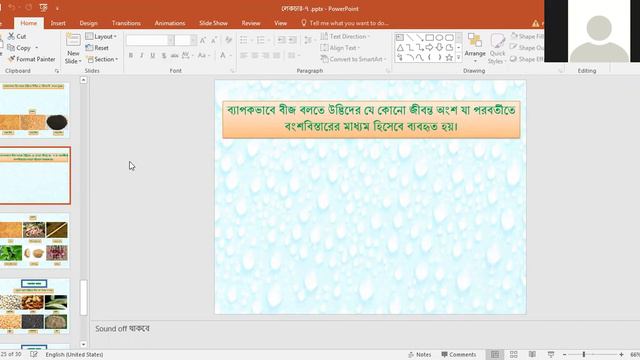Open the Animations tab
640x360 pixels.
[x=170, y=23]
